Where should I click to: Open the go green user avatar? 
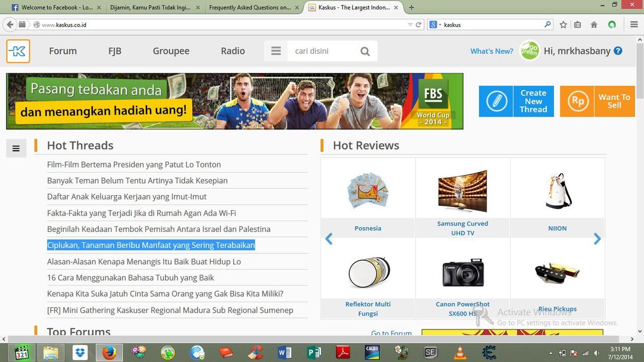coord(530,51)
